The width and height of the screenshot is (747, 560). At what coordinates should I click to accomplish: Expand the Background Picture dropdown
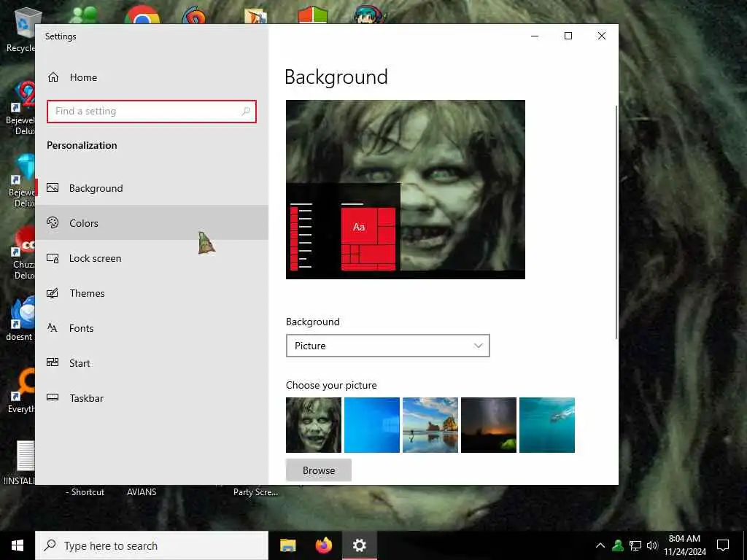(388, 346)
